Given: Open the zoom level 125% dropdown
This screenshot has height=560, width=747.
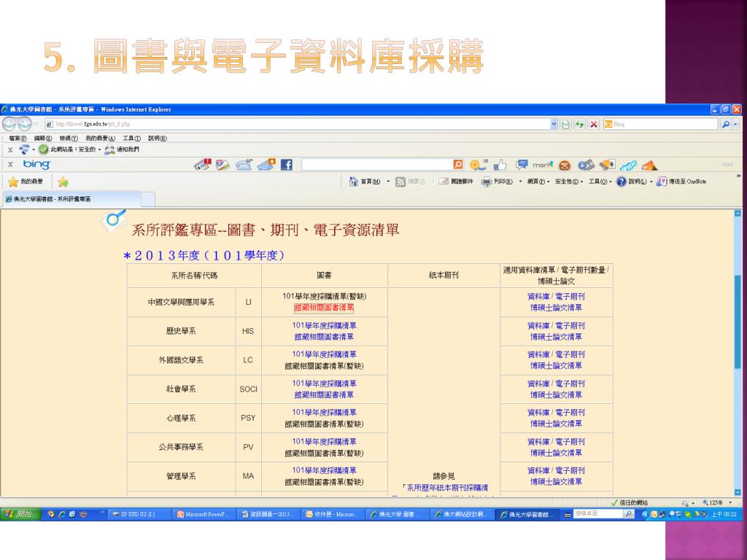Looking at the screenshot, I should (730, 502).
